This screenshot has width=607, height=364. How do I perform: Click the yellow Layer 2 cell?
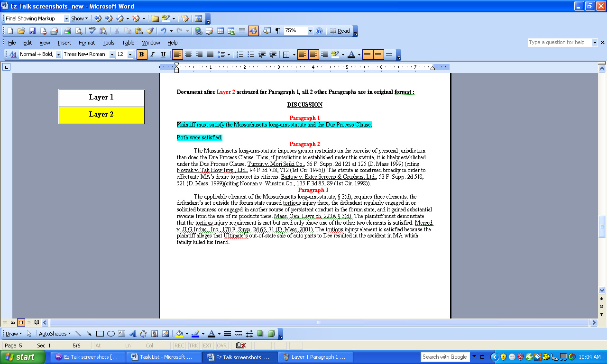[x=101, y=115]
